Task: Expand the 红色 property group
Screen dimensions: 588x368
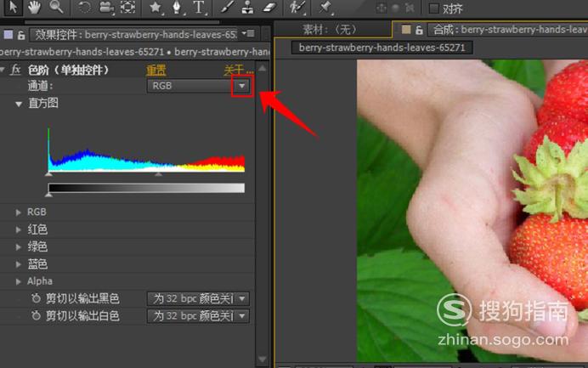Action: 19,229
